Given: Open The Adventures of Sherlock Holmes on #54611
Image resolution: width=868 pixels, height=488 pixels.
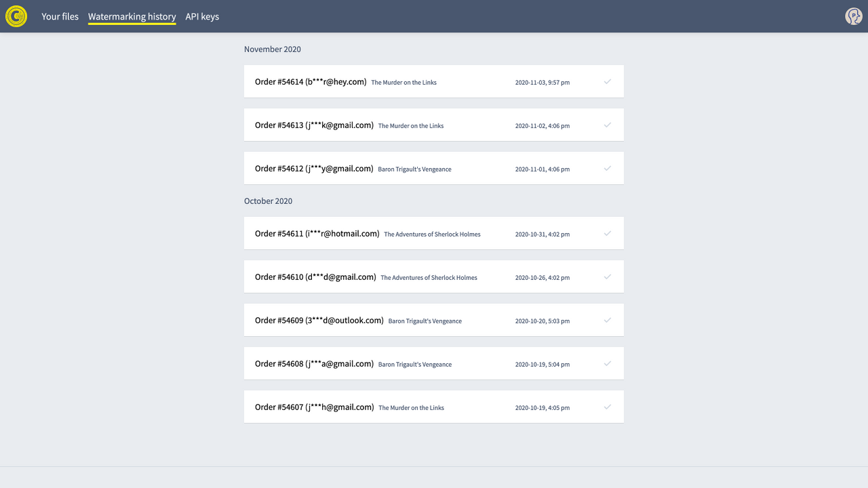Looking at the screenshot, I should point(432,234).
